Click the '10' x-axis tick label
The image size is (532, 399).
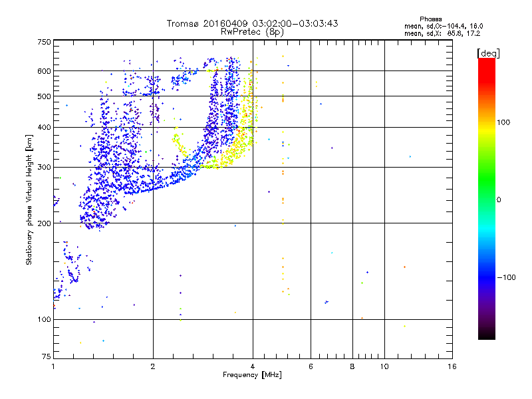click(x=384, y=366)
